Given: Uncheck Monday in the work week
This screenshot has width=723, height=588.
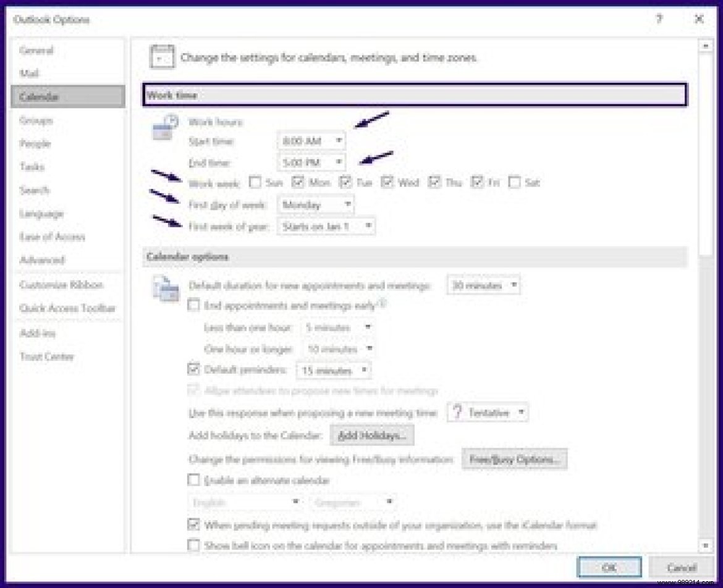Looking at the screenshot, I should coord(300,182).
